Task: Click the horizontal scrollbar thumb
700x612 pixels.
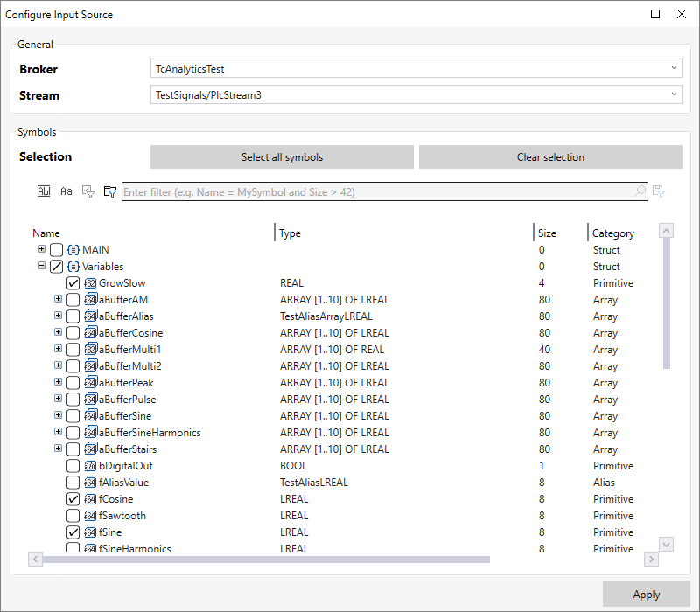Action: pyautogui.click(x=266, y=560)
